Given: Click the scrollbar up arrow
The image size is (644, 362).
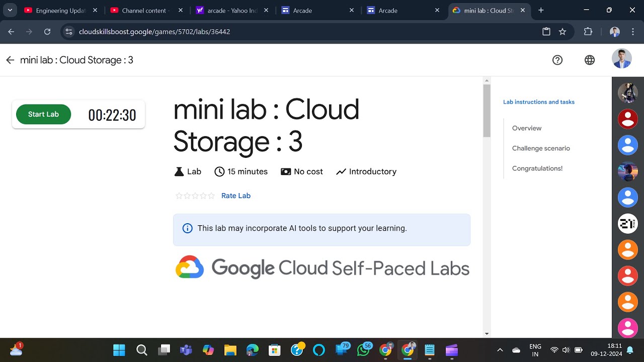Looking at the screenshot, I should pos(487,80).
